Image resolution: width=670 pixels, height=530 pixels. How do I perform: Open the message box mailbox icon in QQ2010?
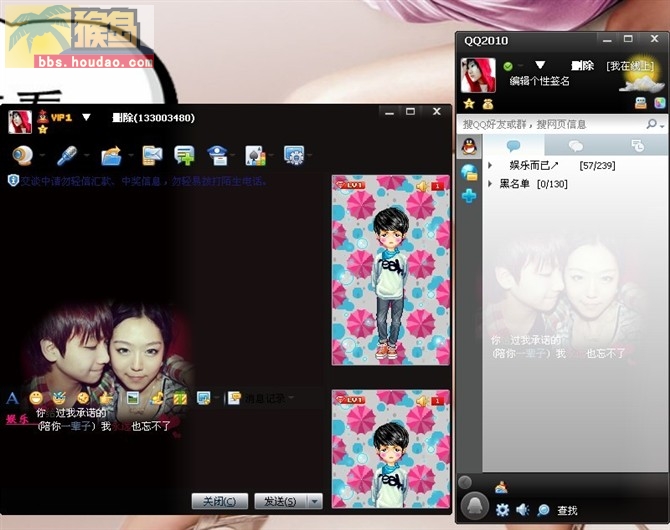pos(640,103)
